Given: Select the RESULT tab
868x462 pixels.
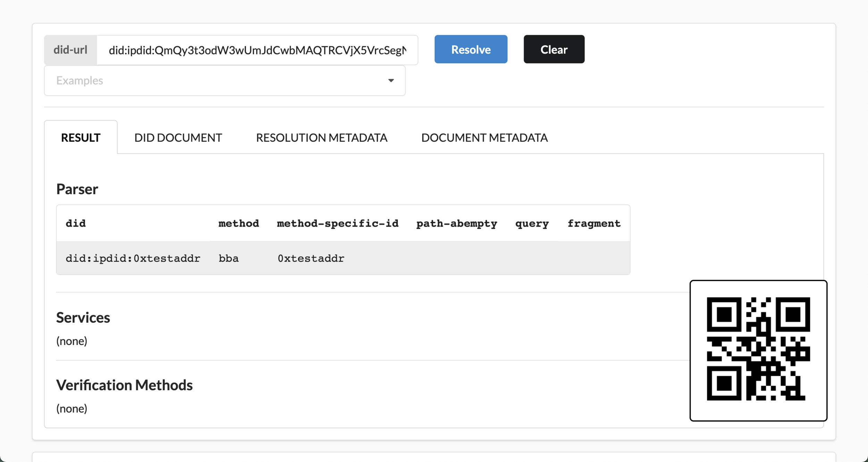Looking at the screenshot, I should (81, 138).
